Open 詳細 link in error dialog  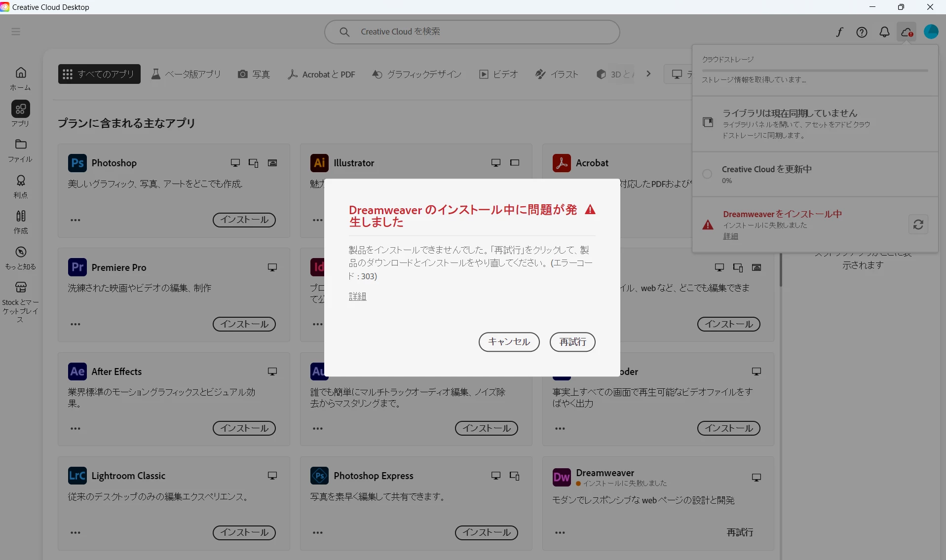(x=358, y=297)
